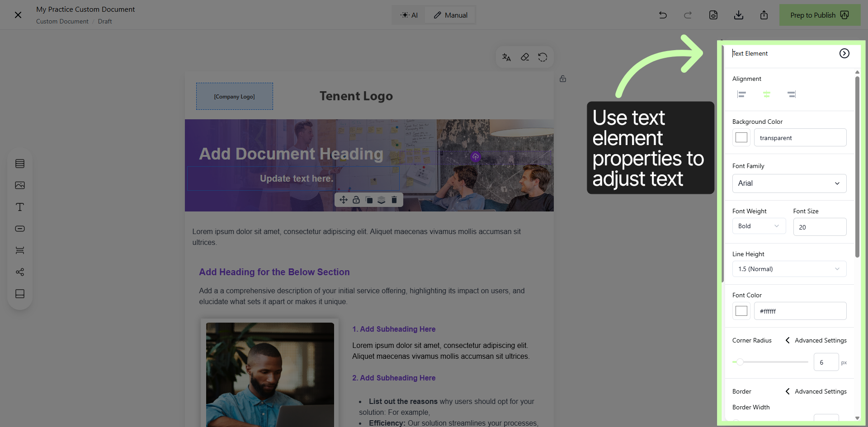Click the properties panel scrollbar
Screen dimensions: 868x427
pyautogui.click(x=857, y=166)
